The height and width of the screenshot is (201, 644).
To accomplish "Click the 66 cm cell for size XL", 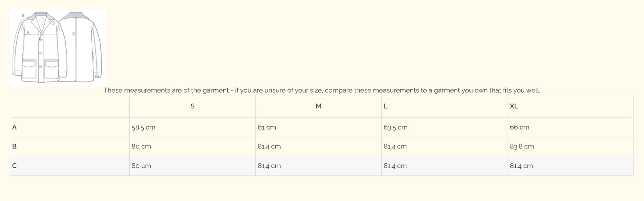I will (x=519, y=127).
